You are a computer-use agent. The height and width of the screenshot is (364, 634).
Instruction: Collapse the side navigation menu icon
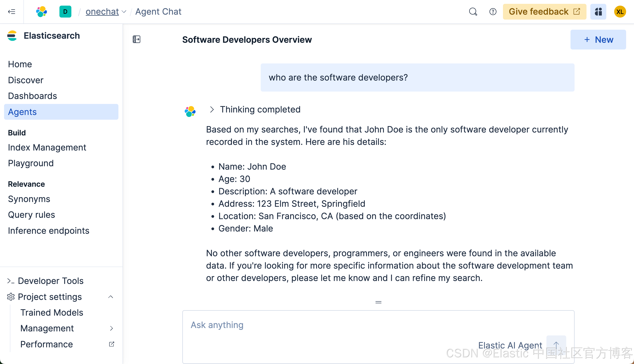[11, 11]
